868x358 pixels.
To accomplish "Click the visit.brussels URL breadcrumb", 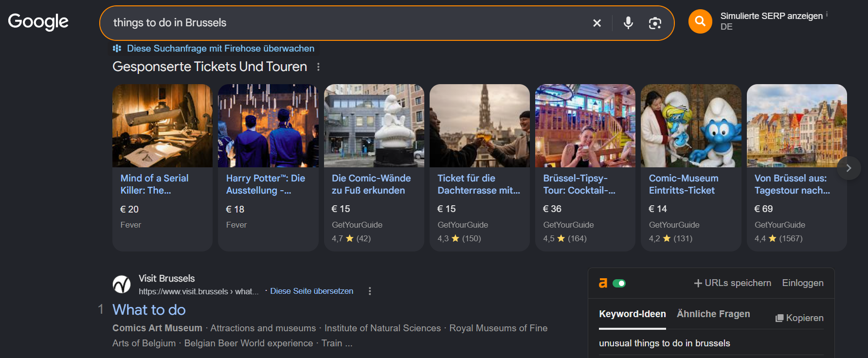I will [x=199, y=291].
